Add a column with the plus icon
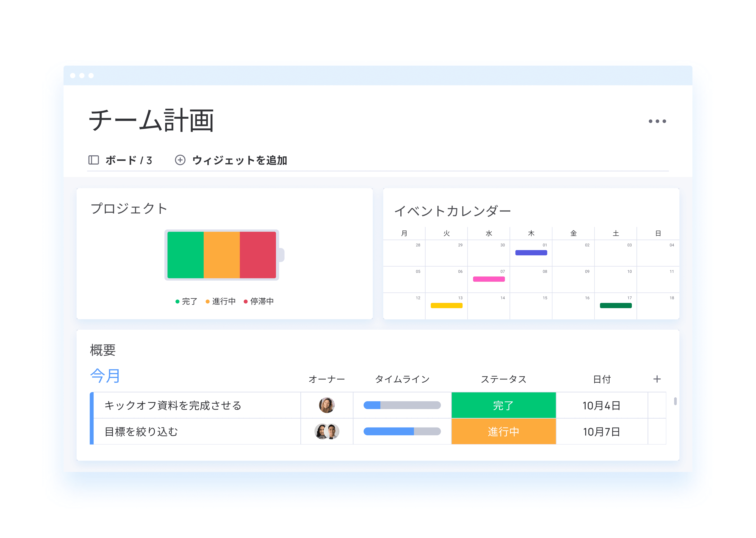756x538 pixels. coord(657,379)
